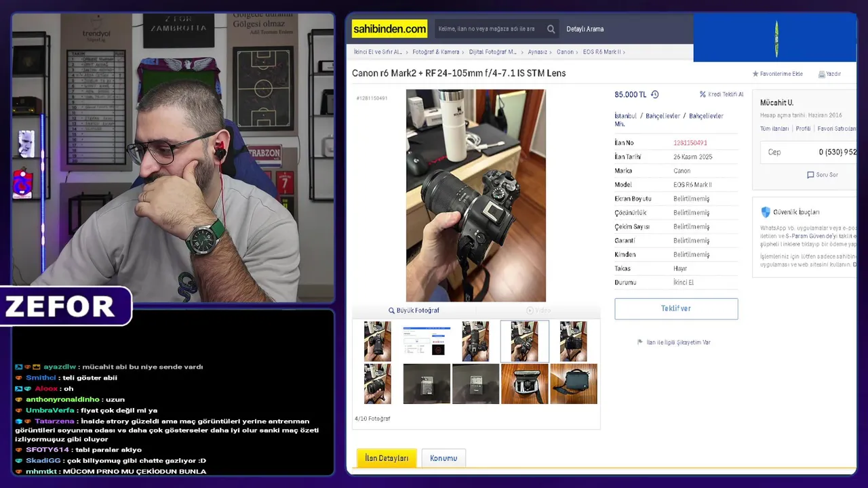The image size is (868, 488).
Task: Click chat username 'SkadiGG'
Action: coord(43,460)
